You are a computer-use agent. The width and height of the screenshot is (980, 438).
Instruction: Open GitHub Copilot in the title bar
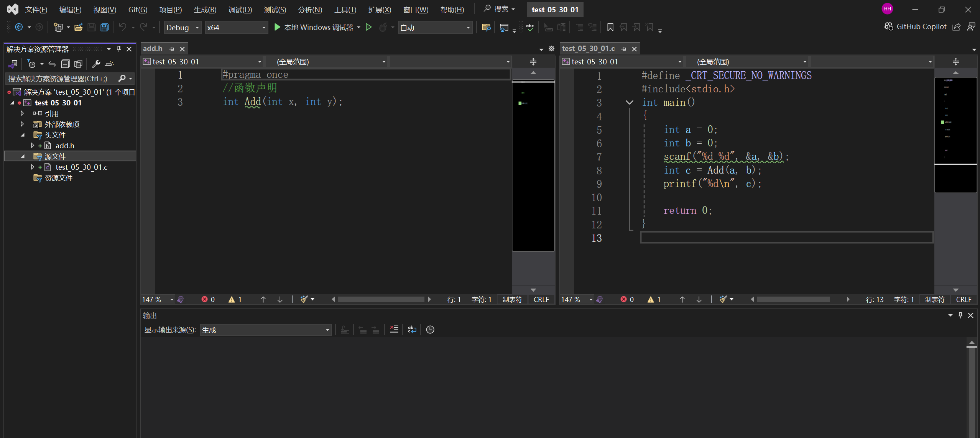tap(916, 26)
